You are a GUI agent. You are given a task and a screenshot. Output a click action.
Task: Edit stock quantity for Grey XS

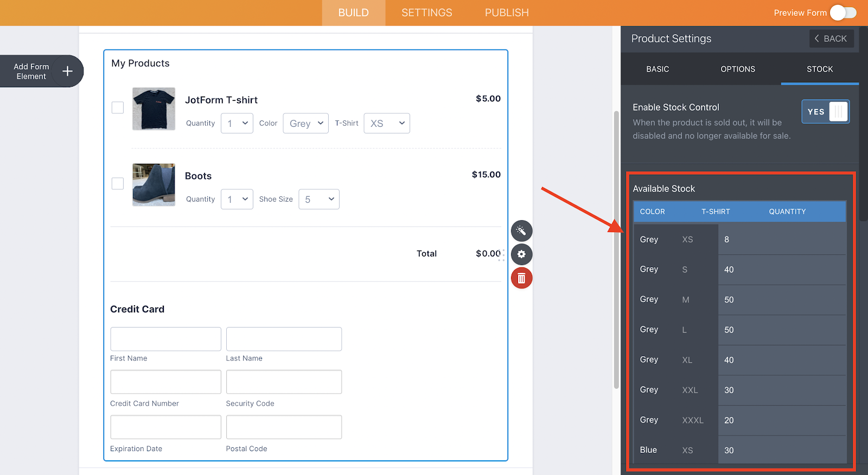click(x=782, y=240)
